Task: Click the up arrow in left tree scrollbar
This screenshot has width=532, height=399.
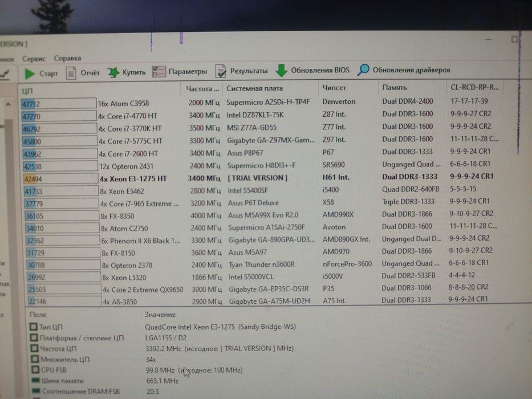Action: pyautogui.click(x=8, y=104)
